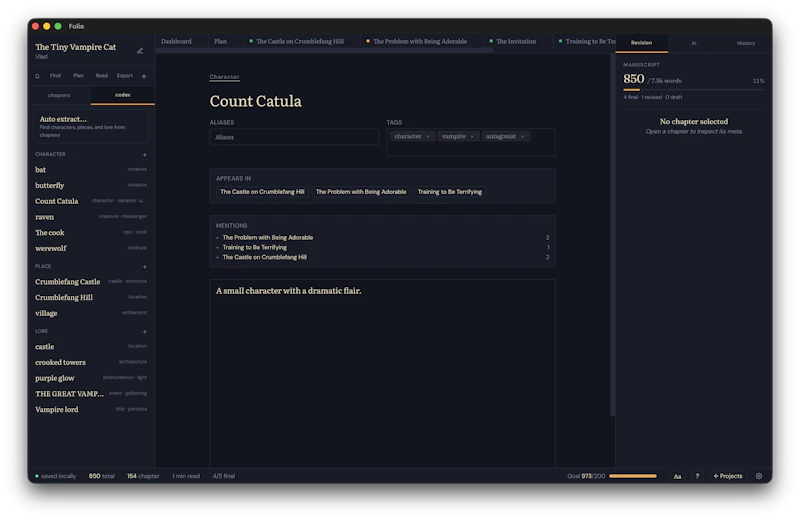This screenshot has height=520, width=800.
Task: Click the 'Character' type label above title
Action: click(x=224, y=77)
